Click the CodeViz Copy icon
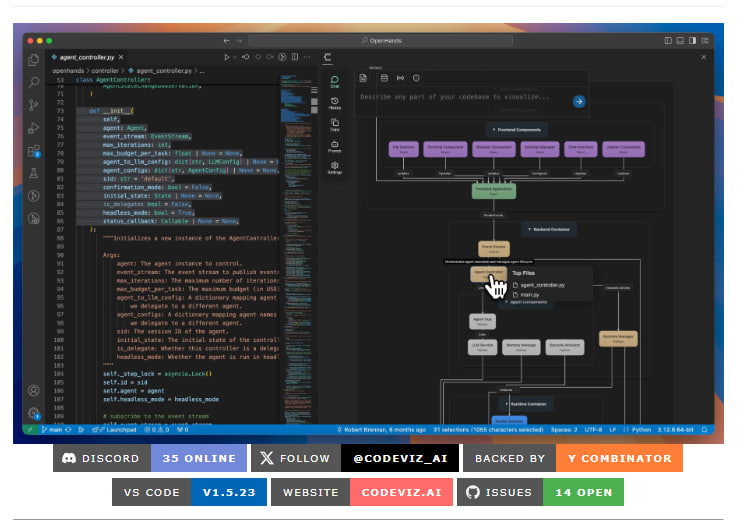The height and width of the screenshot is (520, 740). 335,125
